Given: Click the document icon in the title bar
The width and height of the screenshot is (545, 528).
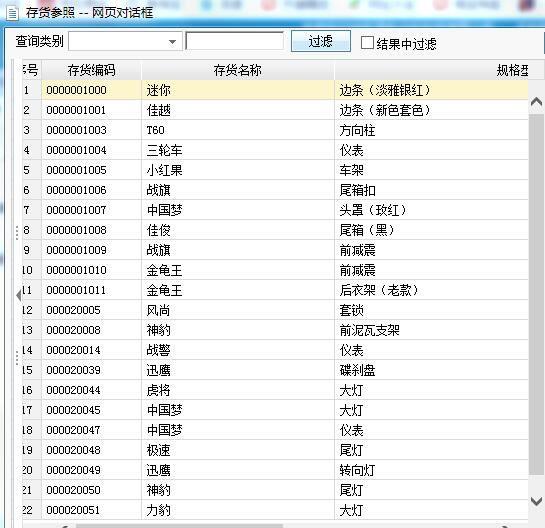Looking at the screenshot, I should [12, 14].
